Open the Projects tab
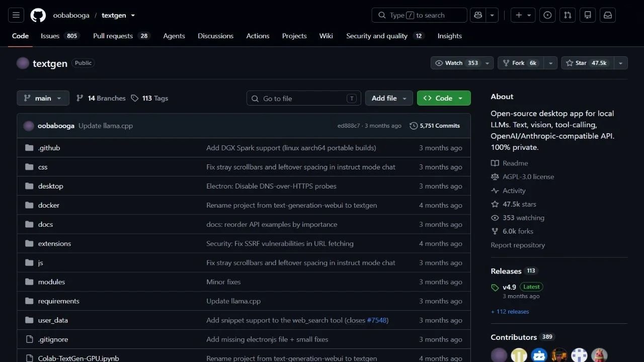The height and width of the screenshot is (362, 644). 294,36
